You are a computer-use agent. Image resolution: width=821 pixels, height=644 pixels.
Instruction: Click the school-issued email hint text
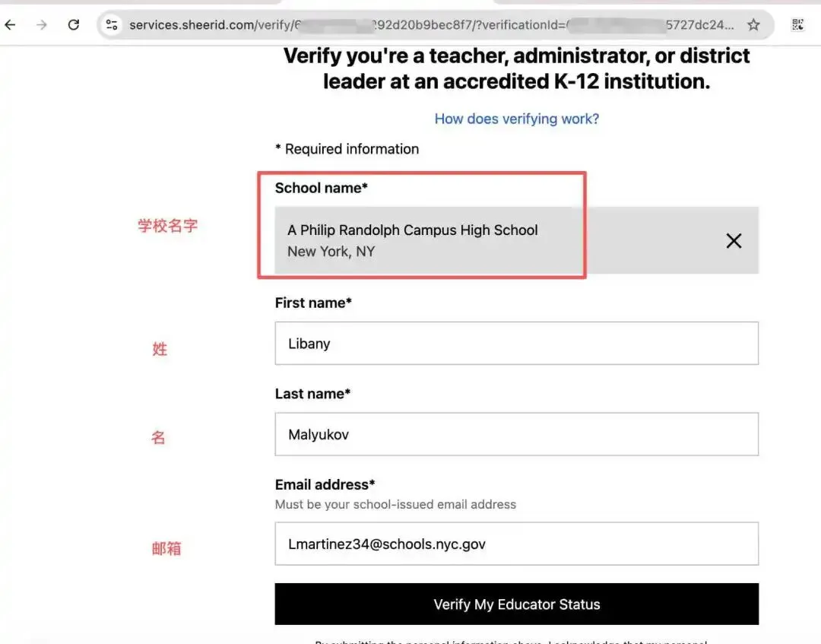[x=395, y=504]
